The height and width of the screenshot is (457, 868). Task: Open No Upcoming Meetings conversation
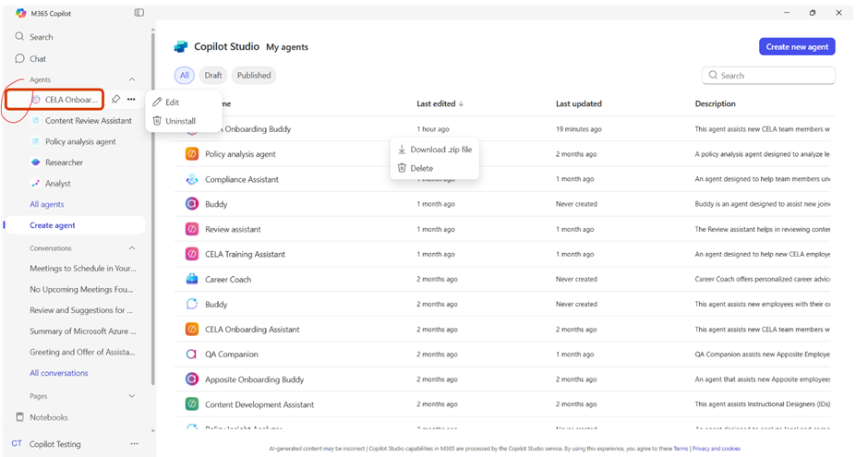(81, 289)
